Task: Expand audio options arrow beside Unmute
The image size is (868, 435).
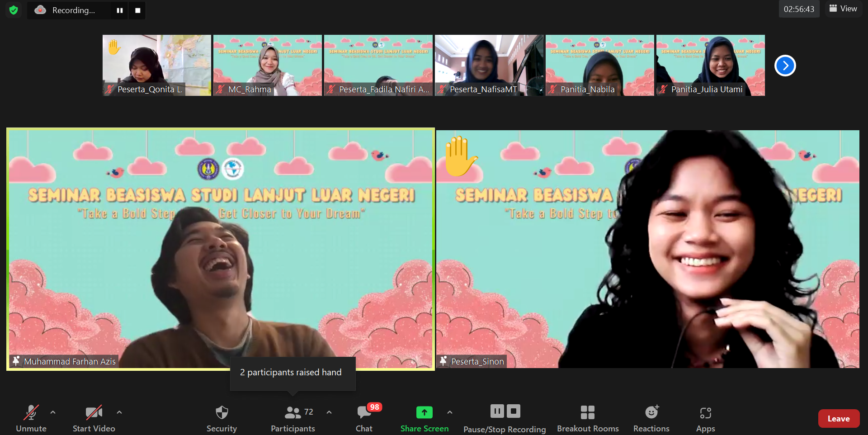Action: (53, 412)
